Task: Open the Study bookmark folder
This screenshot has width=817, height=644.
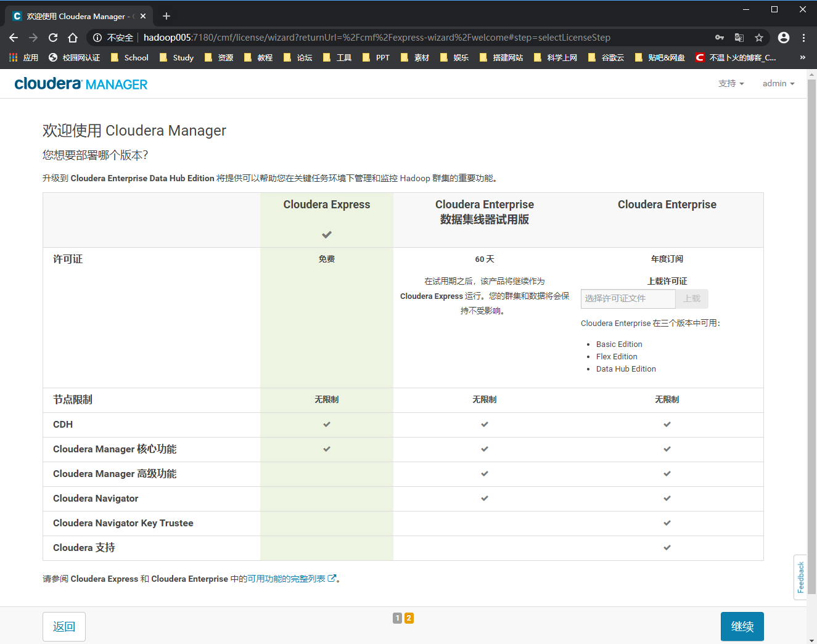Action: 176,57
